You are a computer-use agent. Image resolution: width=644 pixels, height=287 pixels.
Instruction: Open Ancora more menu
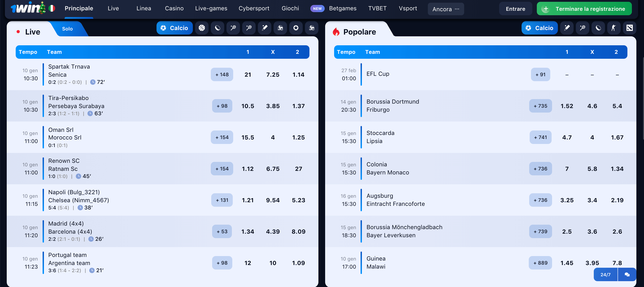tap(446, 9)
